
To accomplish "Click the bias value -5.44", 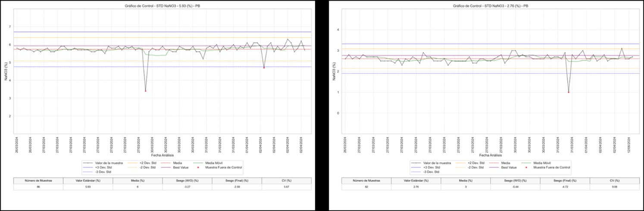I will [515, 187].
